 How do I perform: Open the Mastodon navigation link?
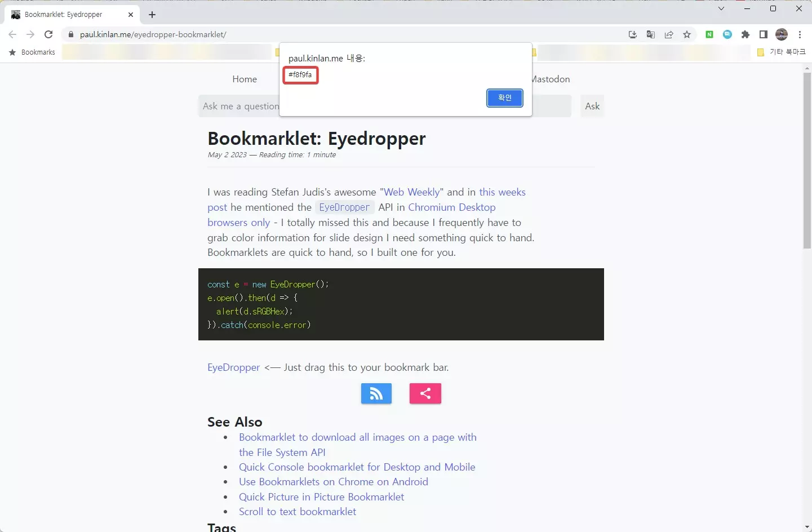pos(551,79)
